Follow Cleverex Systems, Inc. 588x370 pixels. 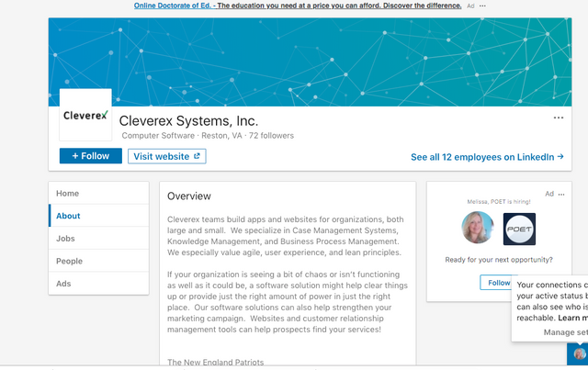pyautogui.click(x=91, y=156)
